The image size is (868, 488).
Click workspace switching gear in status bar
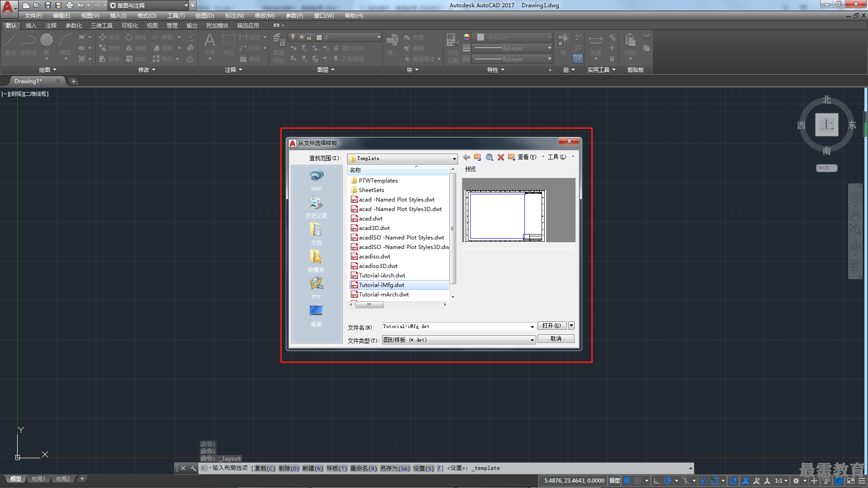796,481
